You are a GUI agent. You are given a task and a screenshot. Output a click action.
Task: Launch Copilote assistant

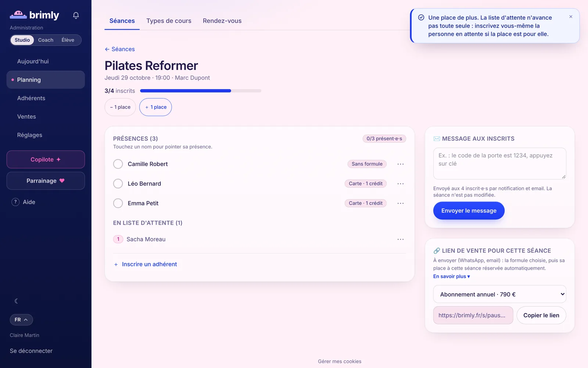[x=46, y=160]
